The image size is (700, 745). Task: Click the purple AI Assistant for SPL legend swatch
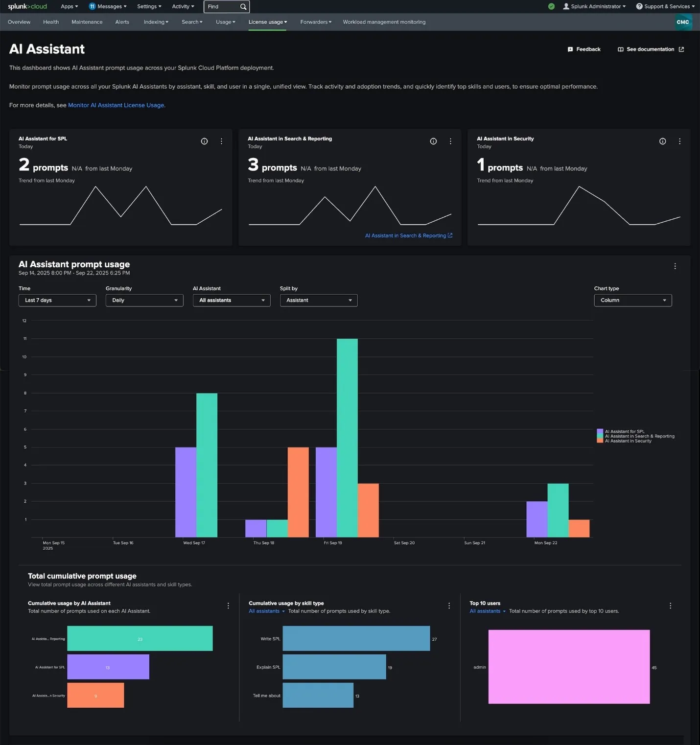(600, 431)
